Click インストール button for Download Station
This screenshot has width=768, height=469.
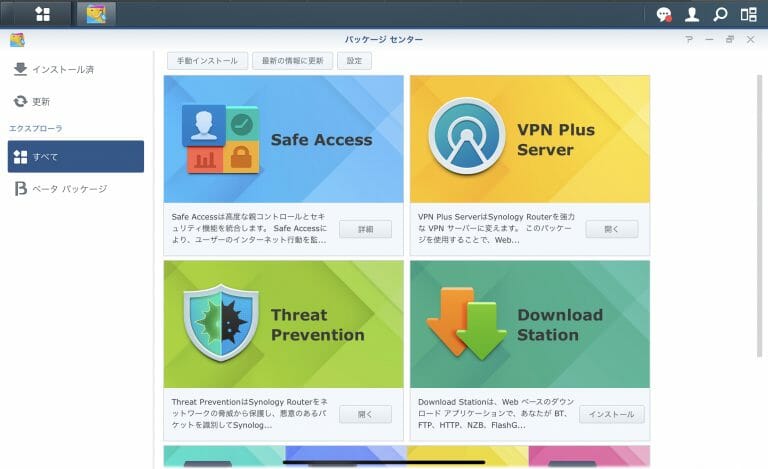(612, 414)
